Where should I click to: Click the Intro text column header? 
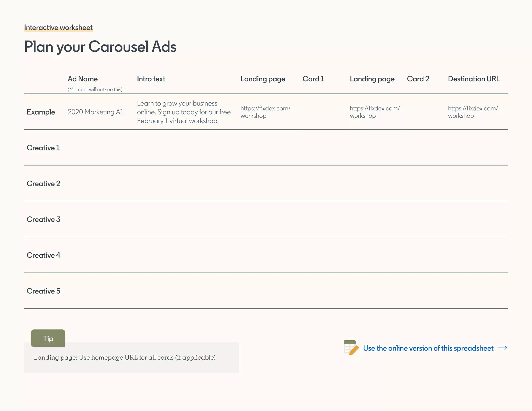point(151,79)
